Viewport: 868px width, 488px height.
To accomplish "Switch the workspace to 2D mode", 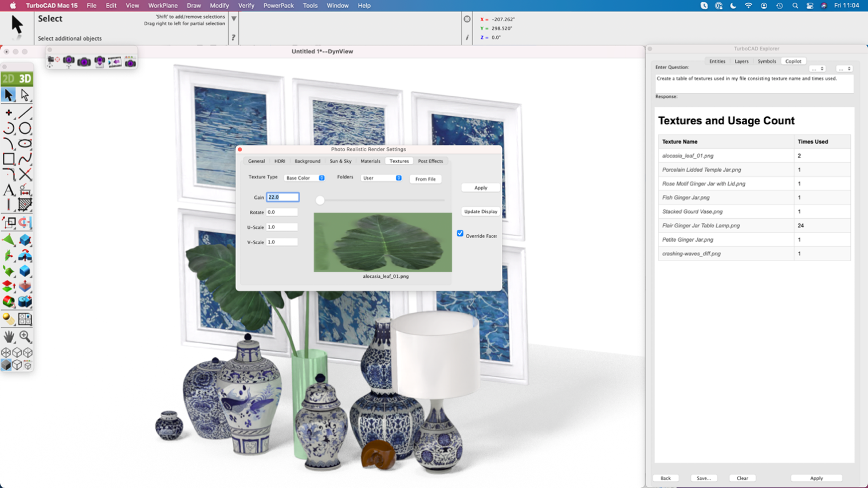I will 10,79.
